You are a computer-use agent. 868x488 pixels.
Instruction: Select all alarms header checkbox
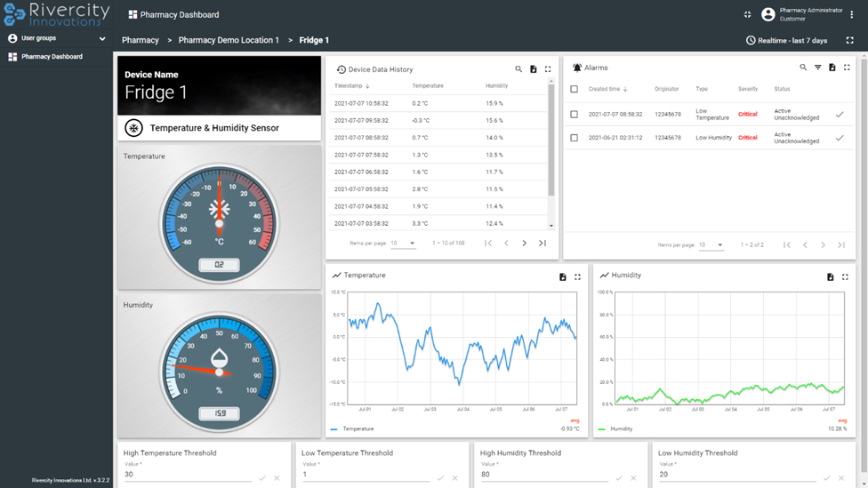click(x=574, y=89)
